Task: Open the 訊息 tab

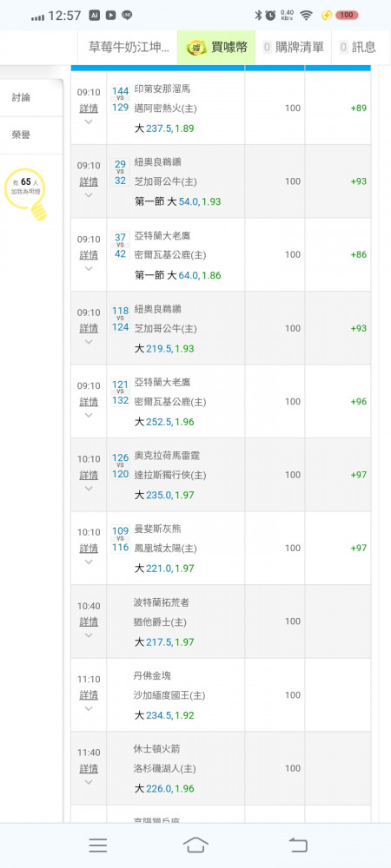Action: [x=357, y=48]
